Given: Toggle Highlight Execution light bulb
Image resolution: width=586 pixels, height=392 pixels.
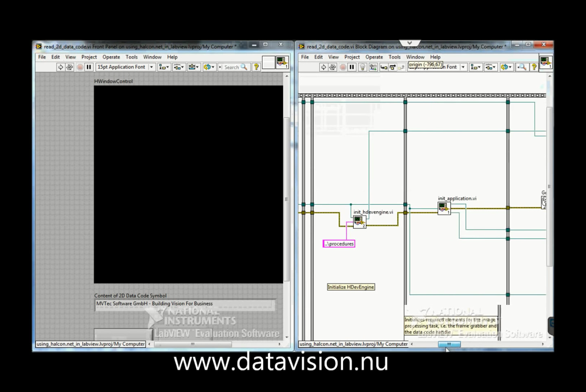Looking at the screenshot, I should click(x=363, y=67).
